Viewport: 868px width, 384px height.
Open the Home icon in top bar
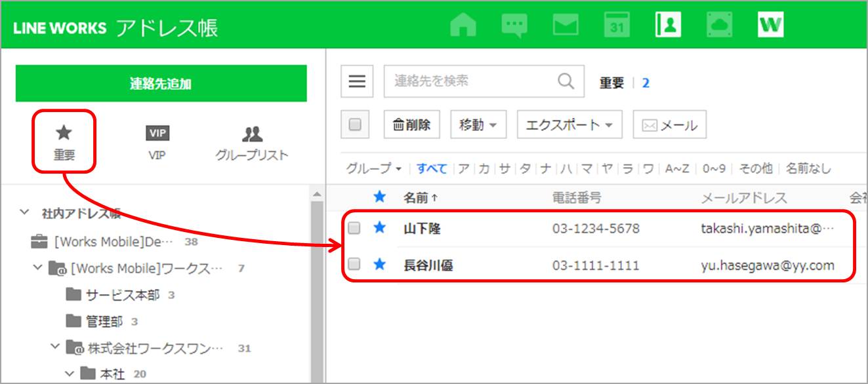tap(463, 26)
